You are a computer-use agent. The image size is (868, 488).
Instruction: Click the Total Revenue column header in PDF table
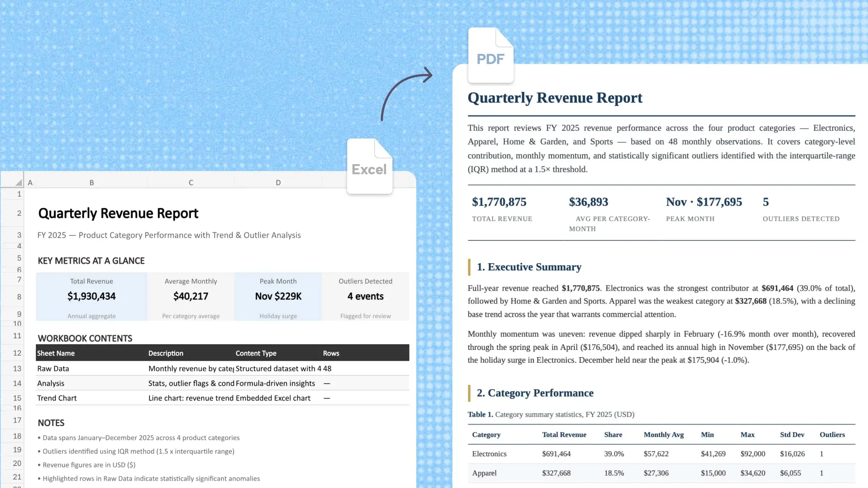(x=564, y=435)
